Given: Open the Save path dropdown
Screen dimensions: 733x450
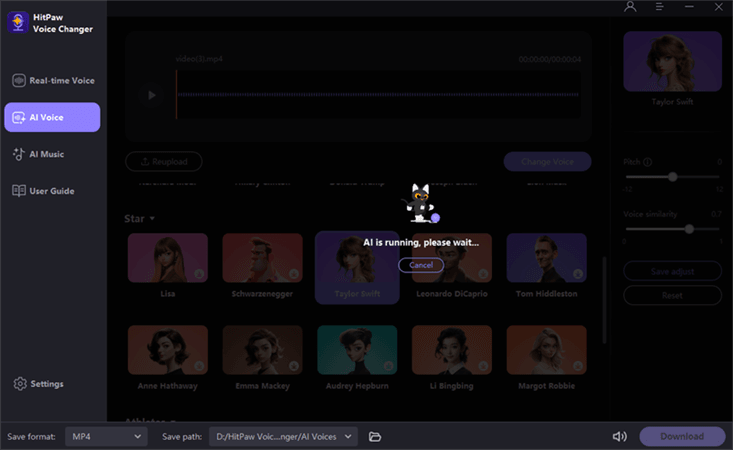Looking at the screenshot, I should point(283,436).
